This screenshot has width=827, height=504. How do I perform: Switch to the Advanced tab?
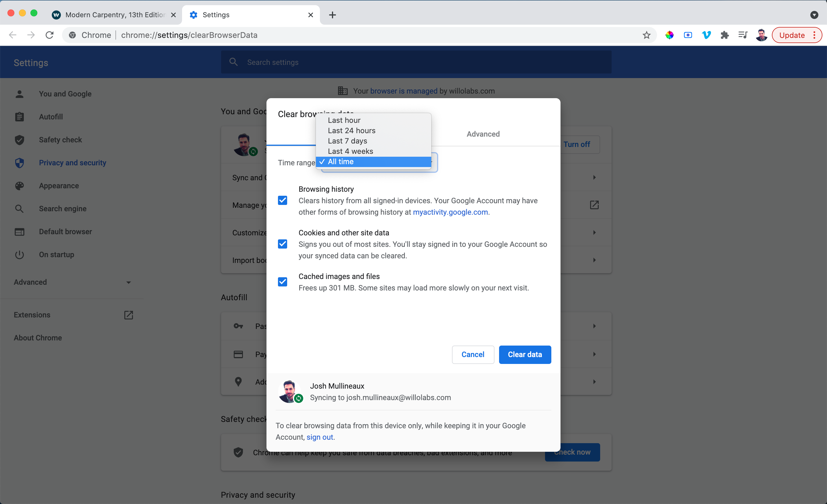(483, 134)
